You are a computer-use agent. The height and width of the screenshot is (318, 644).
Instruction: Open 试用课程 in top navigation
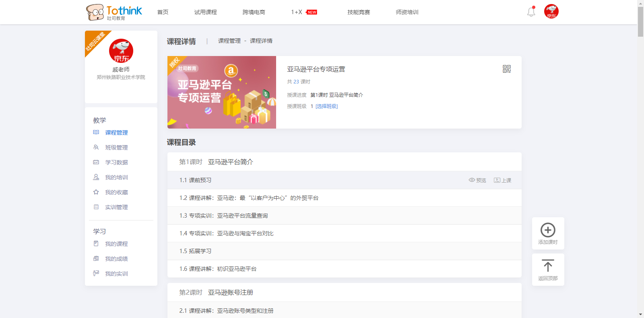(206, 12)
